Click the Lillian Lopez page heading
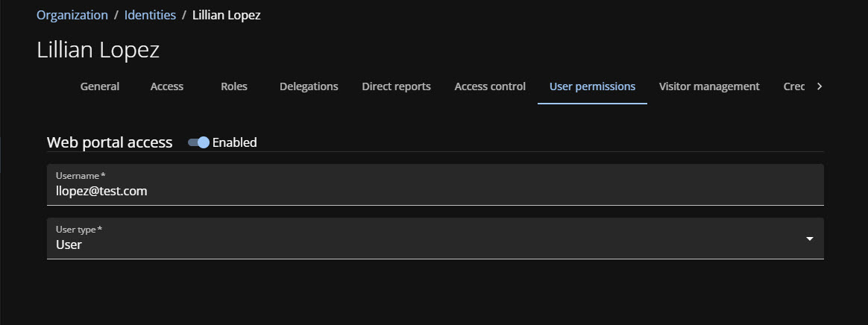 (x=98, y=50)
